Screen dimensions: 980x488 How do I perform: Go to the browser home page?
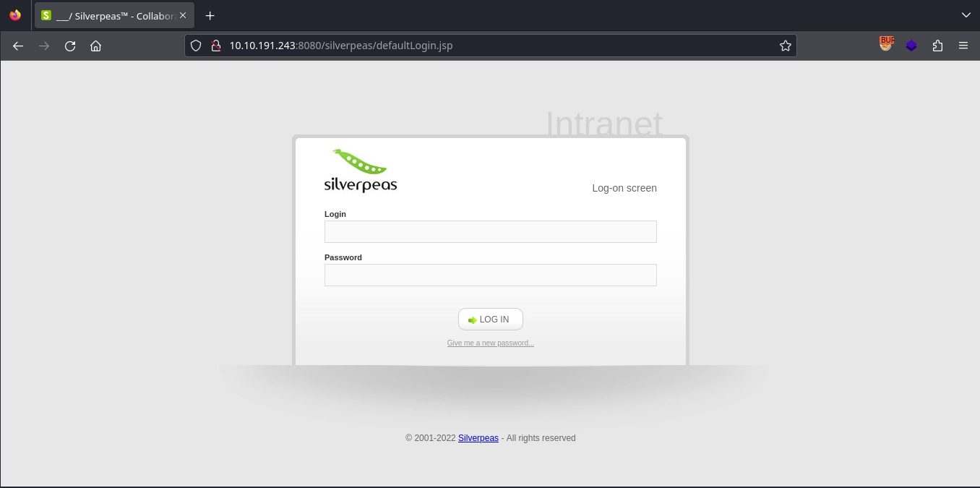[x=95, y=46]
